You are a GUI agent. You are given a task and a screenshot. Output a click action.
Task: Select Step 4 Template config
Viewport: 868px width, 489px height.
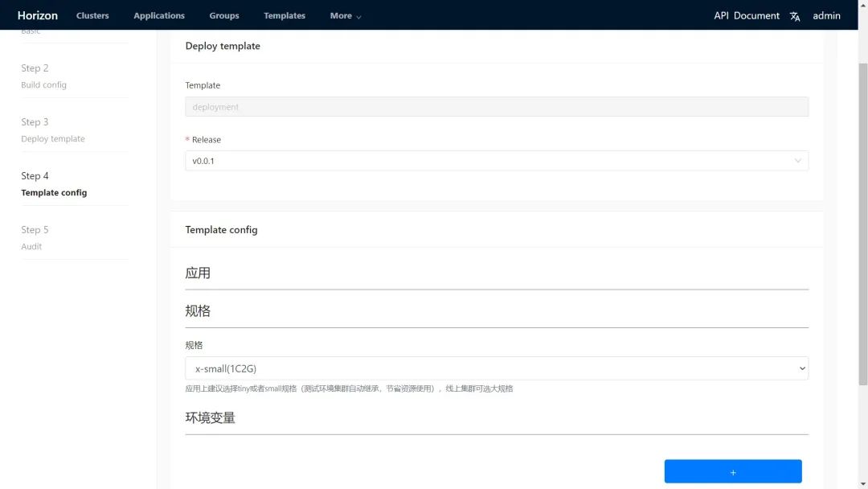click(54, 184)
